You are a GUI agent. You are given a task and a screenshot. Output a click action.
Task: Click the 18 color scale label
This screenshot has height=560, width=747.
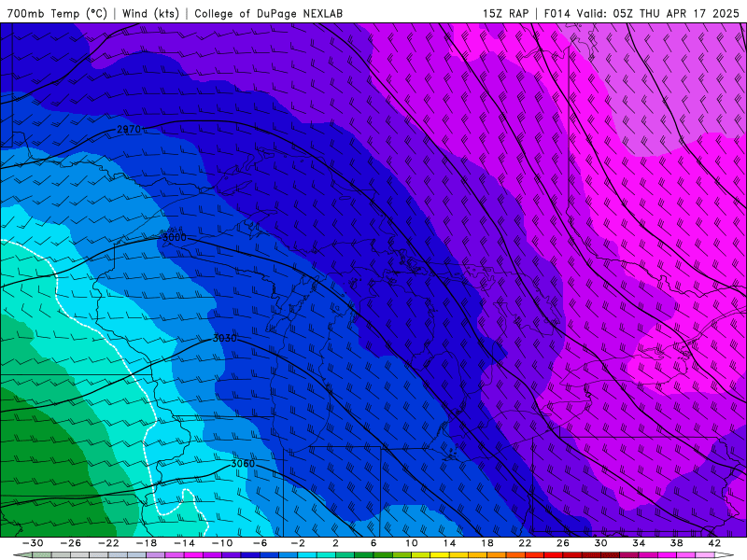[487, 543]
